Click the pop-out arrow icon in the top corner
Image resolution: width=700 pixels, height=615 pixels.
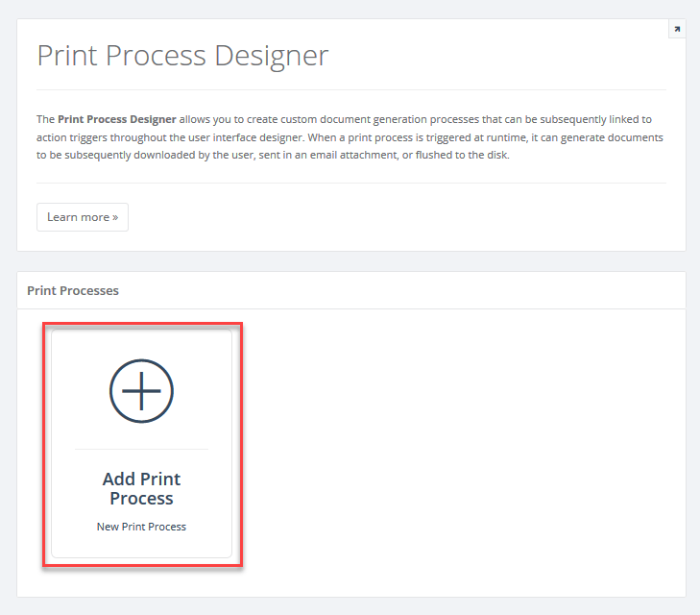[676, 30]
